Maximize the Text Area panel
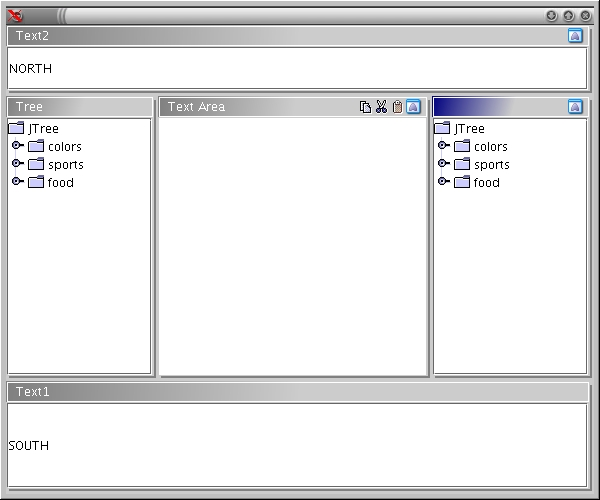Image resolution: width=600 pixels, height=500 pixels. 413,107
